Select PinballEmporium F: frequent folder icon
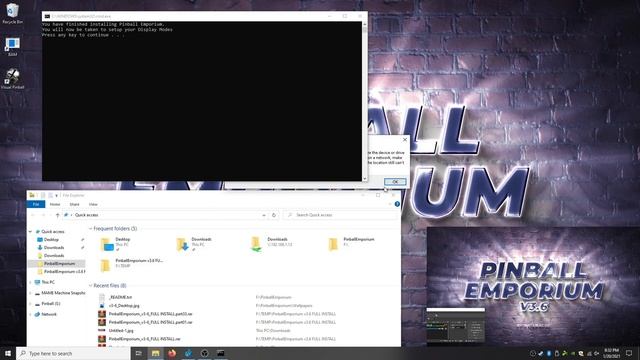 333,244
